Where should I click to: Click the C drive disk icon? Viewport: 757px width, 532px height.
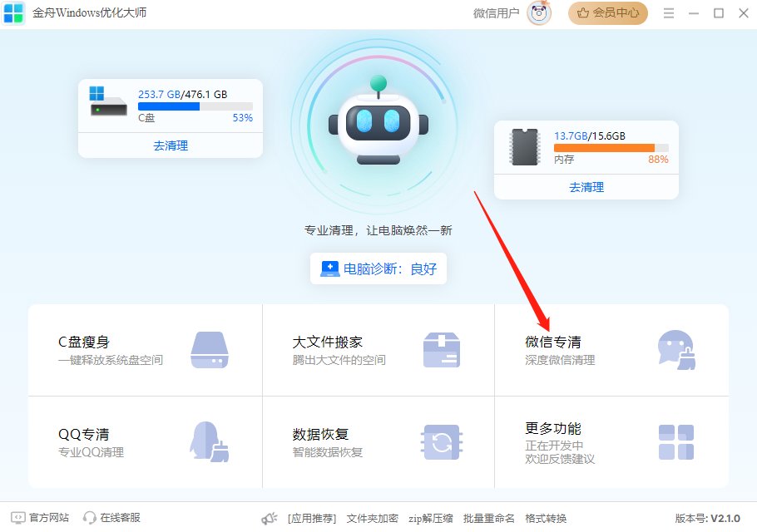tap(107, 101)
